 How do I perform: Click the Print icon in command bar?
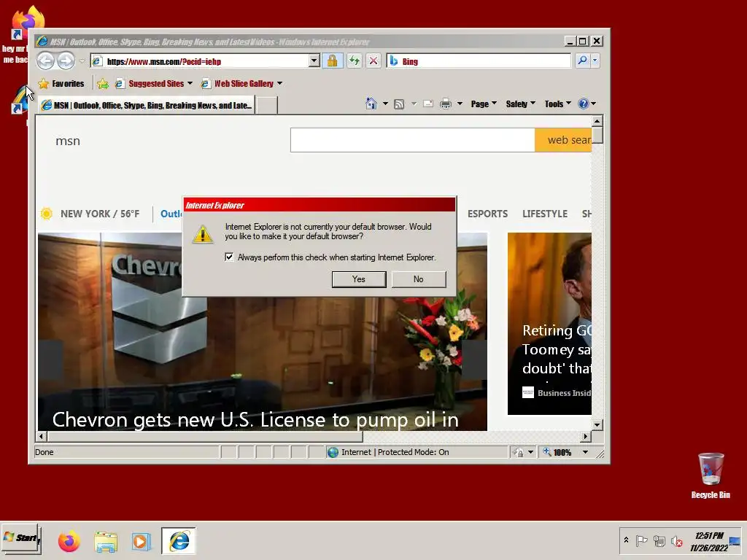(446, 104)
